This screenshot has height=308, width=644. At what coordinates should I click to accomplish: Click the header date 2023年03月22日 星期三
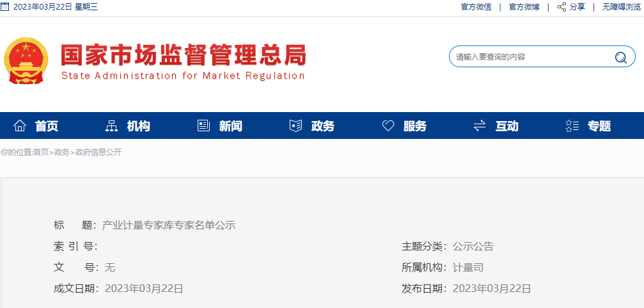pyautogui.click(x=56, y=7)
